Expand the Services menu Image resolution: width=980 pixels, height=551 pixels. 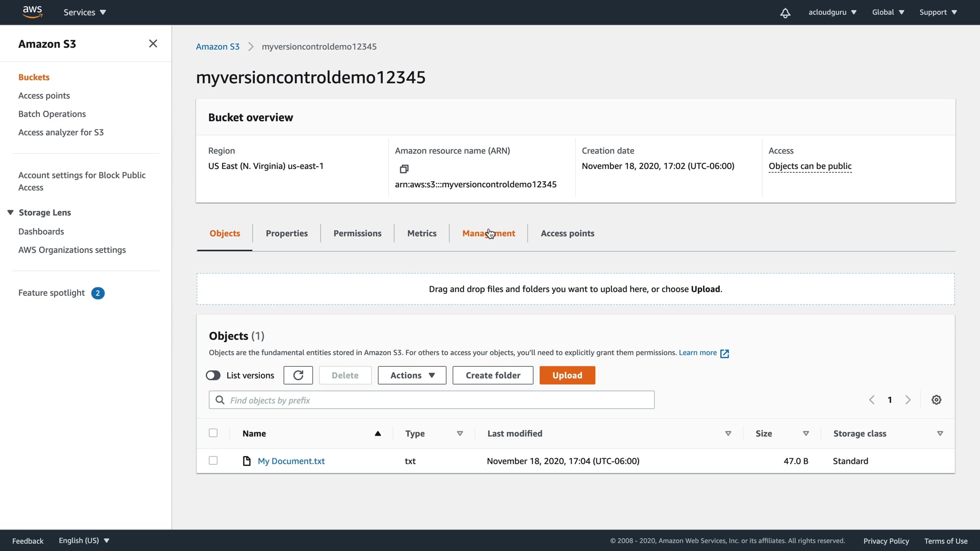pos(85,12)
